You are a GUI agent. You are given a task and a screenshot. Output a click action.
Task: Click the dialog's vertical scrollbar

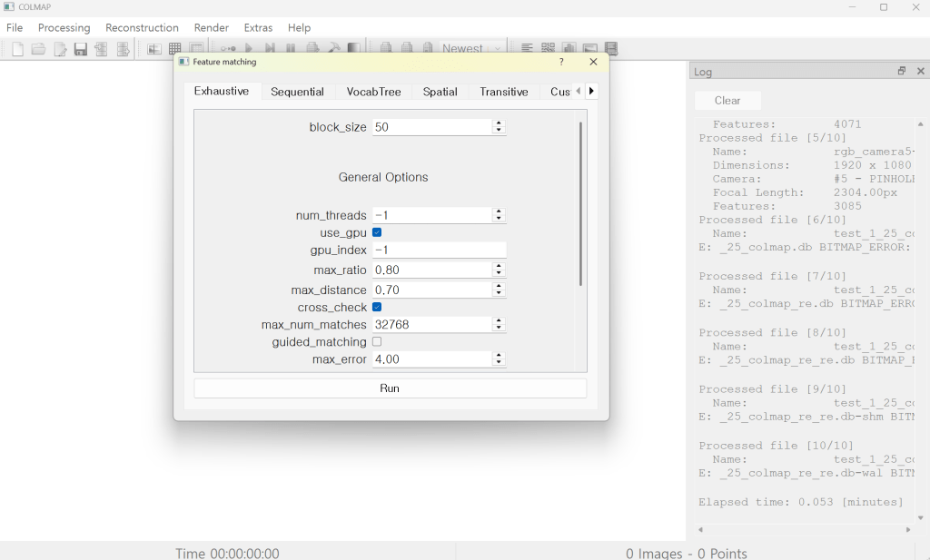580,204
